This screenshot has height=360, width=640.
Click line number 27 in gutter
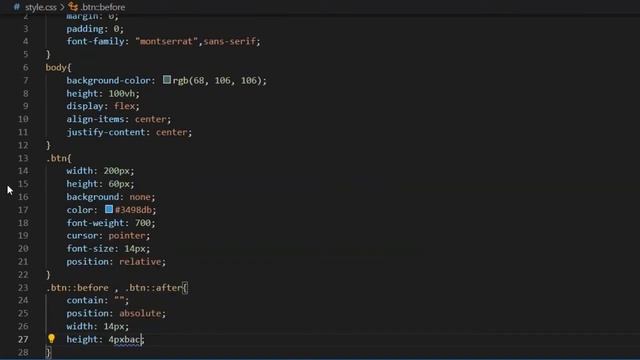coord(23,339)
